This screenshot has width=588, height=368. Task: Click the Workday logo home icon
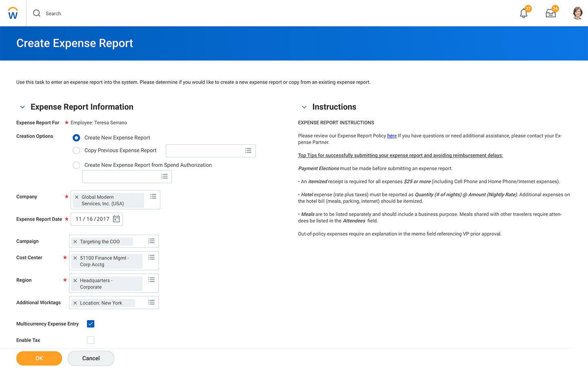tap(13, 13)
